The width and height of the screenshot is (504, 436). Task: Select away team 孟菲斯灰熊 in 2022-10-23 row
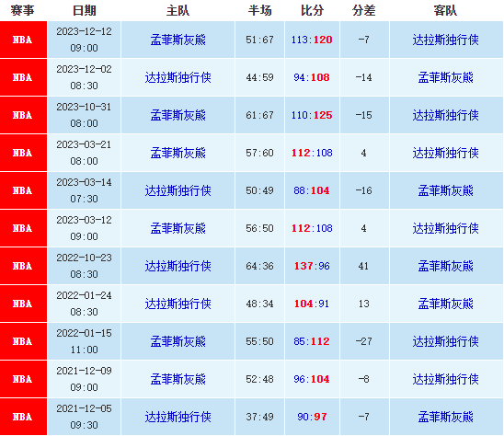point(445,266)
